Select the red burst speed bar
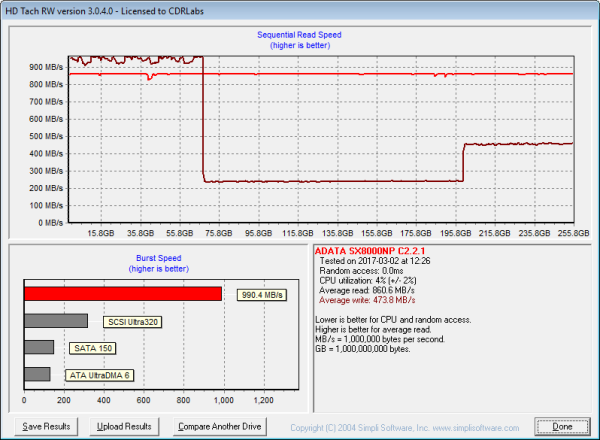This screenshot has height=440, width=600. (x=122, y=294)
